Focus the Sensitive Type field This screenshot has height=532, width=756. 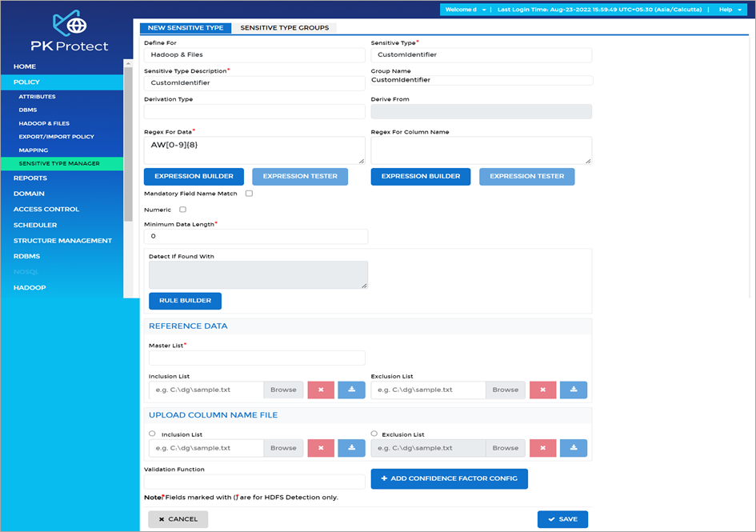(481, 55)
